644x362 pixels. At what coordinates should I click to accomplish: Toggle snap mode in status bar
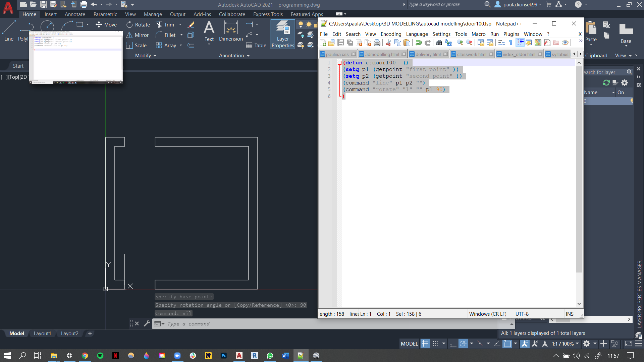[435, 344]
